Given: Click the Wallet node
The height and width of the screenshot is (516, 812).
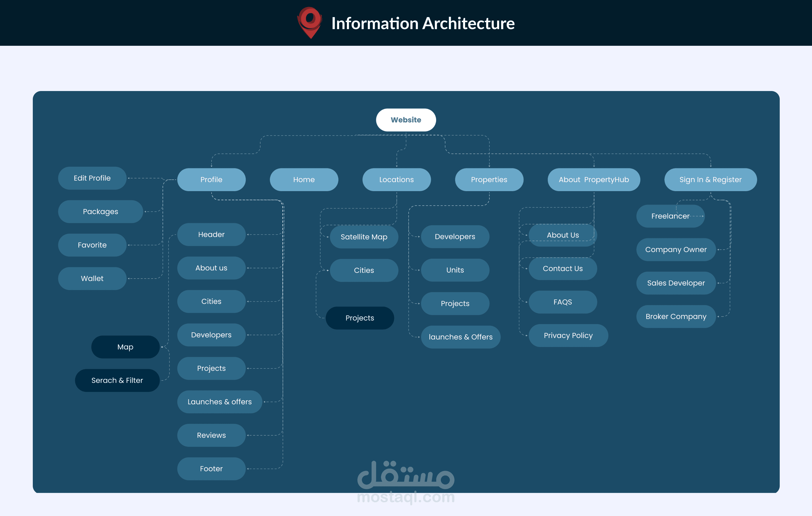Looking at the screenshot, I should coord(92,278).
